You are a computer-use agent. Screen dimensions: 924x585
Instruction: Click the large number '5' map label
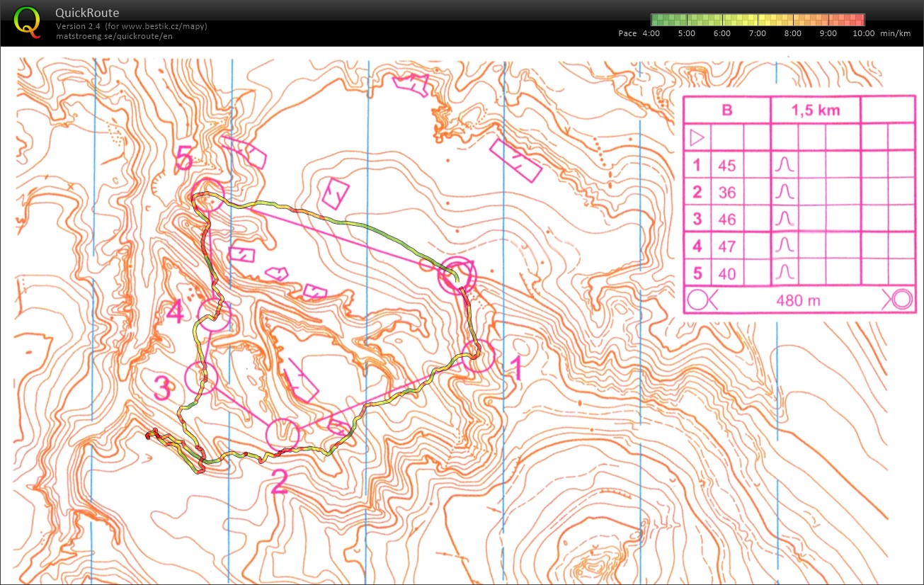coord(183,159)
